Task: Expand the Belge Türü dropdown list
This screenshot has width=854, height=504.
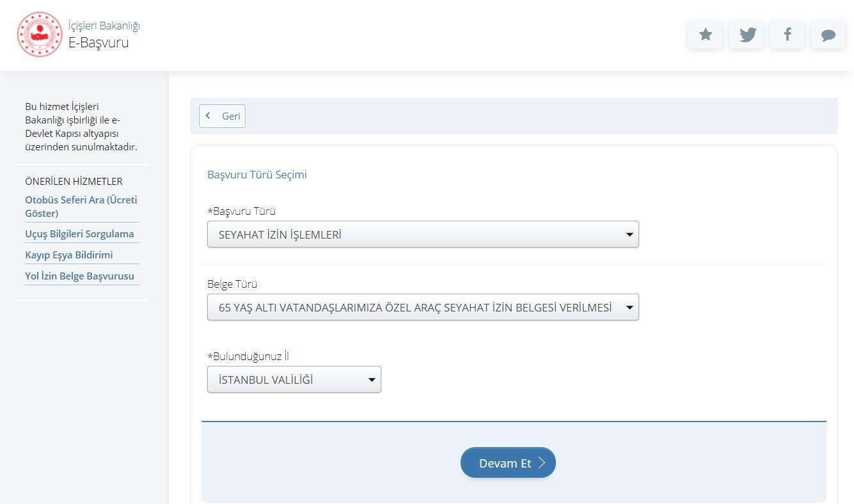Action: click(x=423, y=308)
